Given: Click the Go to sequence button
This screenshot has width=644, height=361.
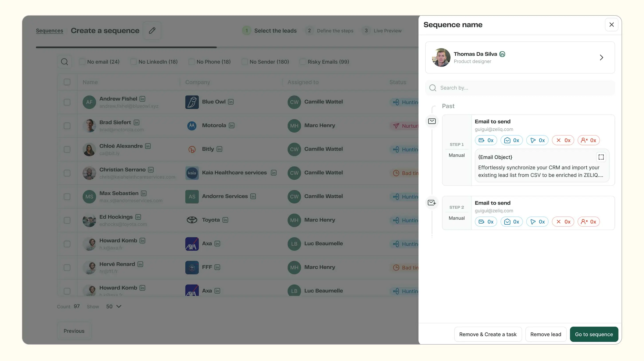Looking at the screenshot, I should (594, 334).
